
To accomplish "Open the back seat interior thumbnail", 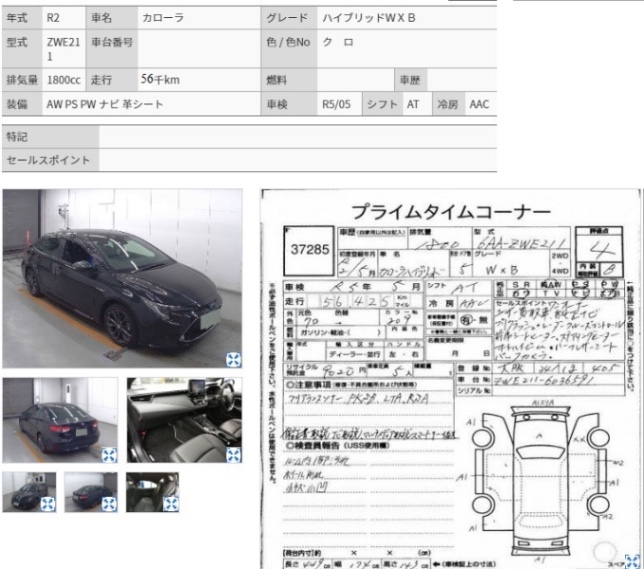I will (x=152, y=492).
